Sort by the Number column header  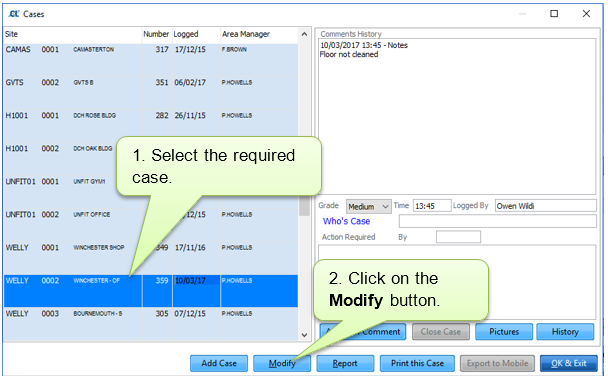point(157,34)
